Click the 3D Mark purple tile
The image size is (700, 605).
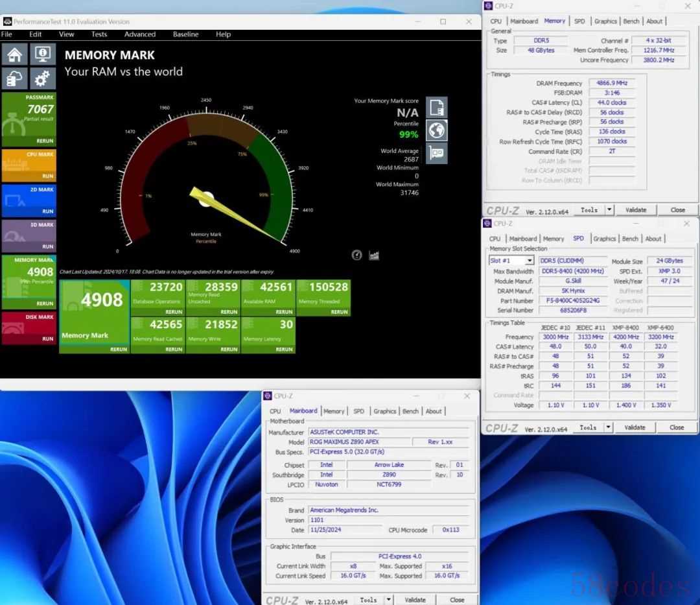29,235
